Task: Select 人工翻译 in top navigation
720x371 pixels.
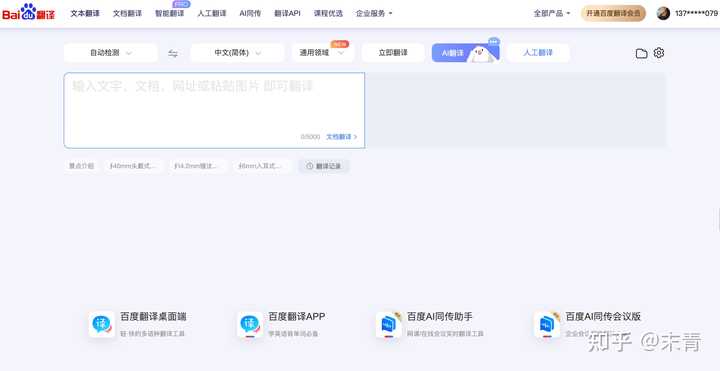Action: (212, 13)
